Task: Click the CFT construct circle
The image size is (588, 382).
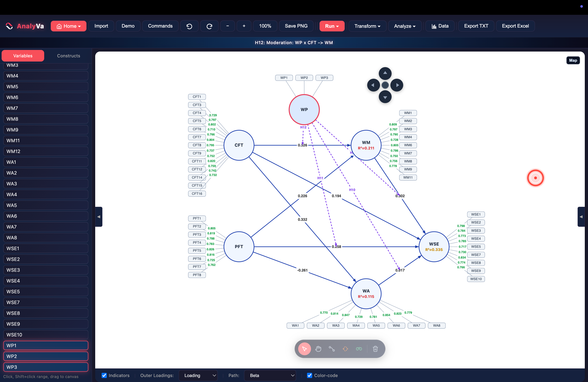Action: pos(239,145)
